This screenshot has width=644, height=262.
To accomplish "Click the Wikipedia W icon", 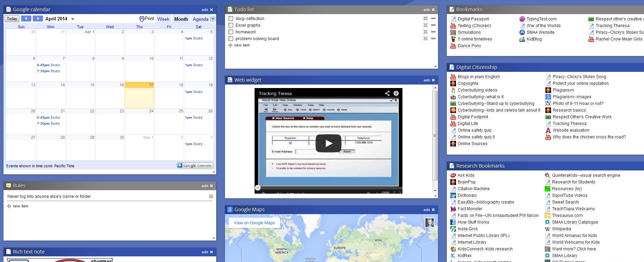I will (548, 229).
